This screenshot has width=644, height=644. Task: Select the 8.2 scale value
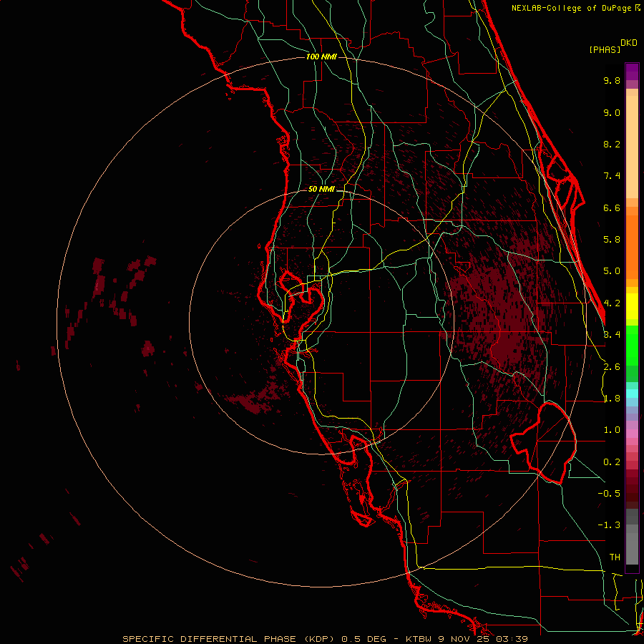click(x=612, y=144)
